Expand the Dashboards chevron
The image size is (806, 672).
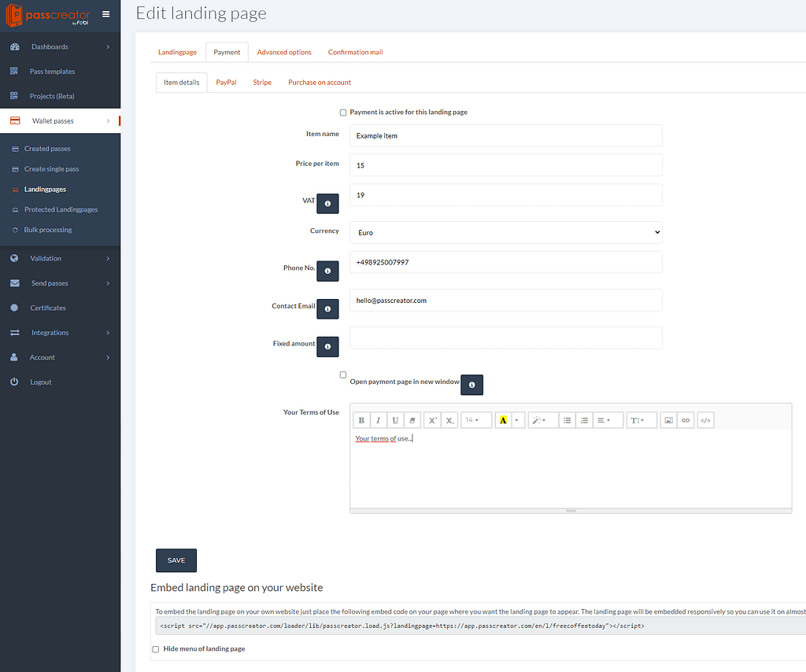click(x=108, y=46)
